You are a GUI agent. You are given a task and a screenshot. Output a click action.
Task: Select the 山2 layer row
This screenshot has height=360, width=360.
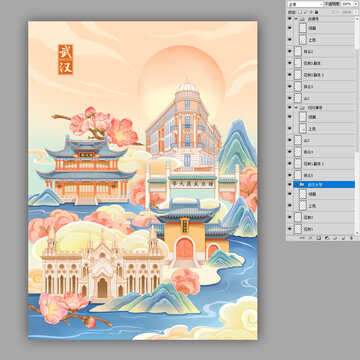click(323, 98)
